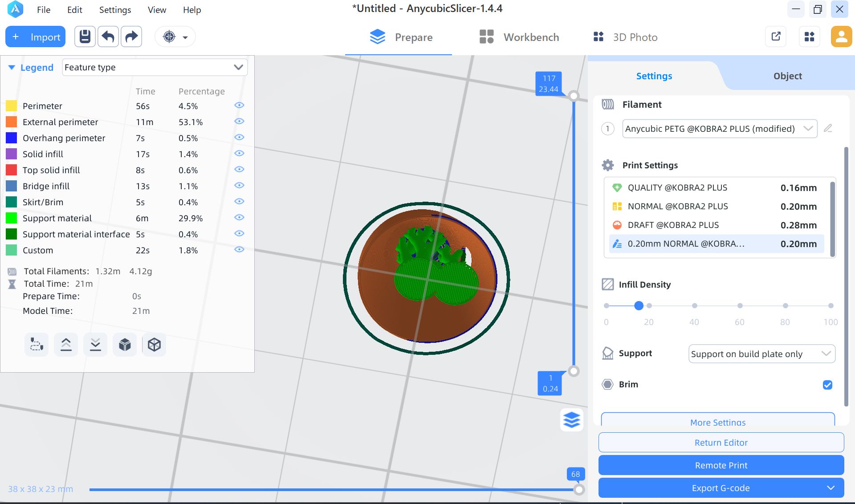Hide Bridge infill via eye icon

pyautogui.click(x=239, y=185)
